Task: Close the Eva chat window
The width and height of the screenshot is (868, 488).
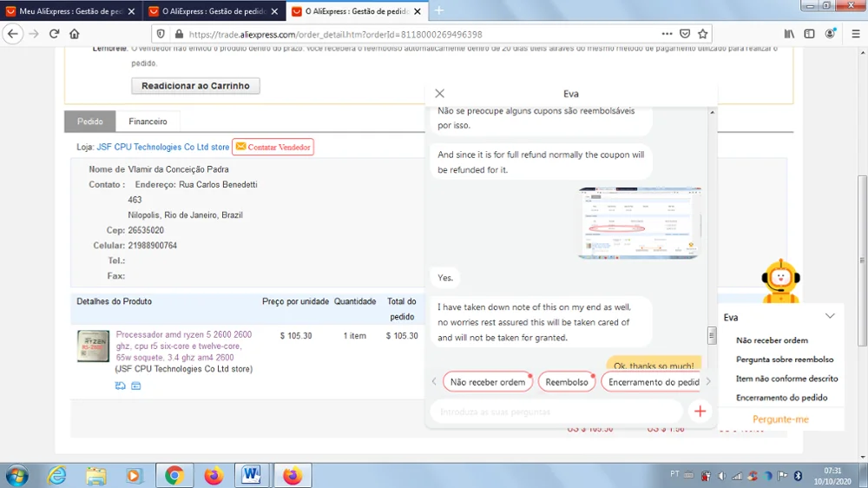Action: (439, 94)
